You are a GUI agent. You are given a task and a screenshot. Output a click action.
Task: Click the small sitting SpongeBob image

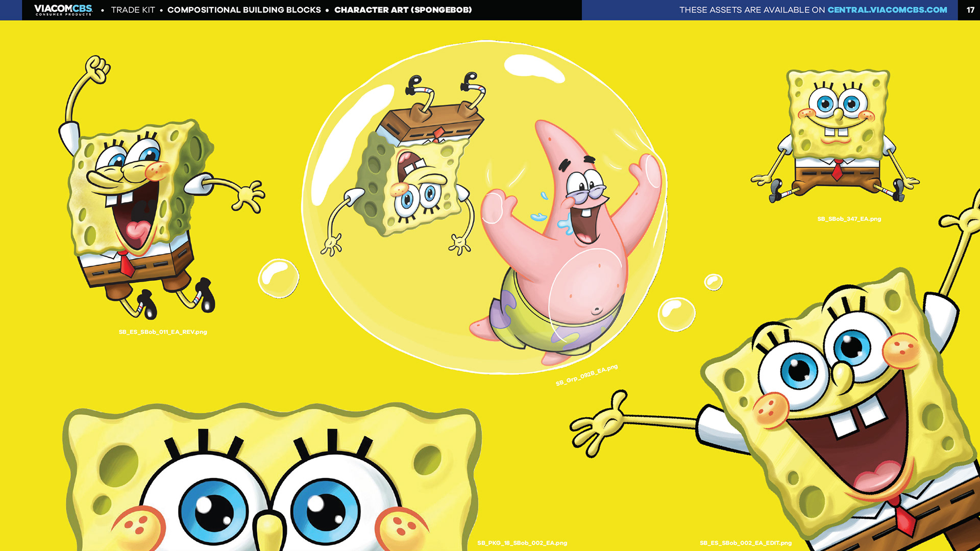(837, 133)
